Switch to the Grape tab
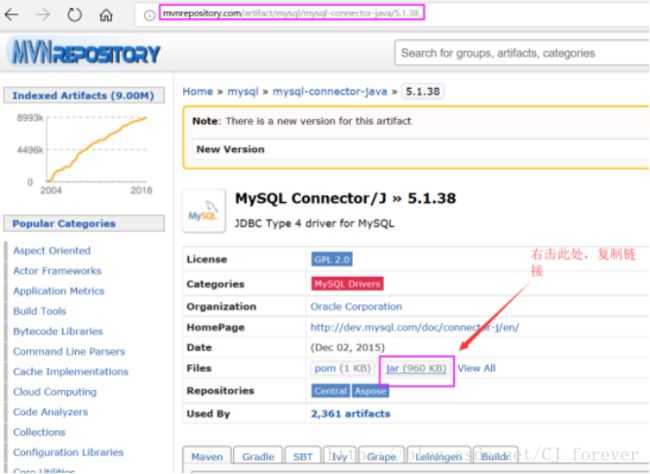 click(381, 457)
